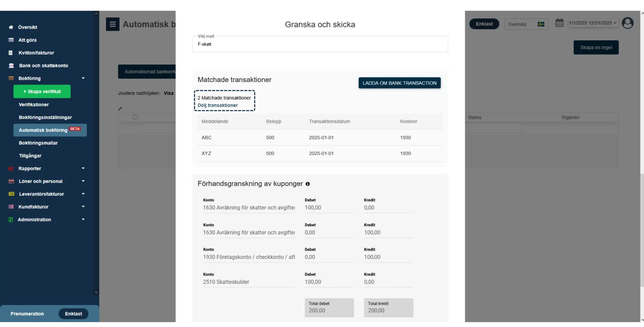Click Prenumeration in the sidebar footer

[27, 314]
